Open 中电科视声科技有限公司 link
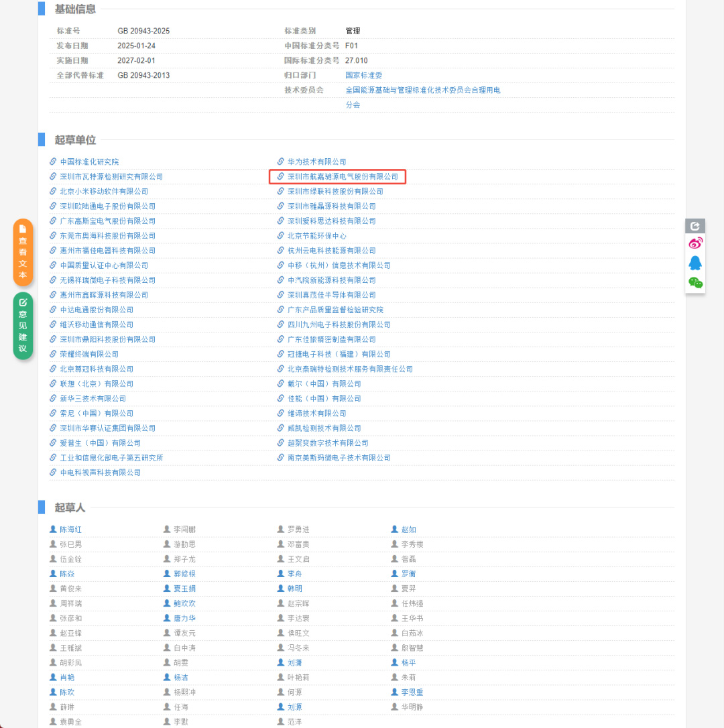The image size is (724, 728). 101,473
